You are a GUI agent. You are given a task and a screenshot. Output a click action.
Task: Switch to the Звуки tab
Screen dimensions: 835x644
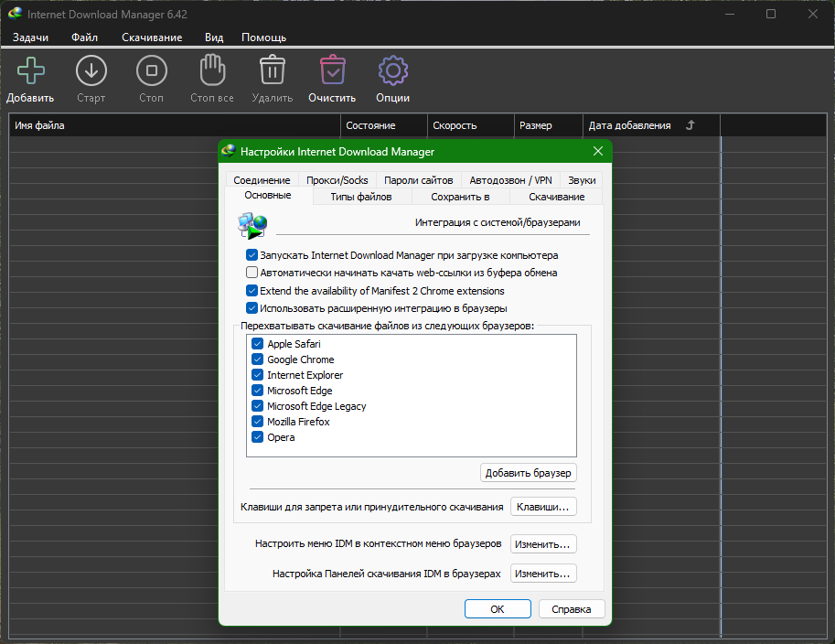point(582,179)
